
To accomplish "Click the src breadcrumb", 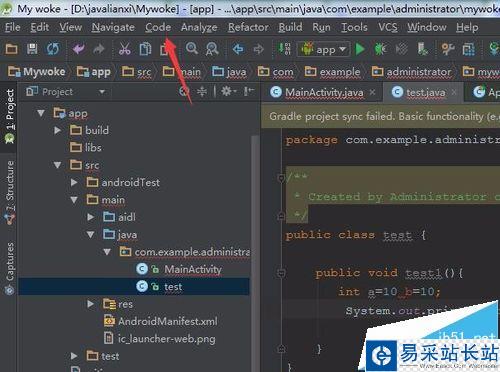I will (x=137, y=71).
